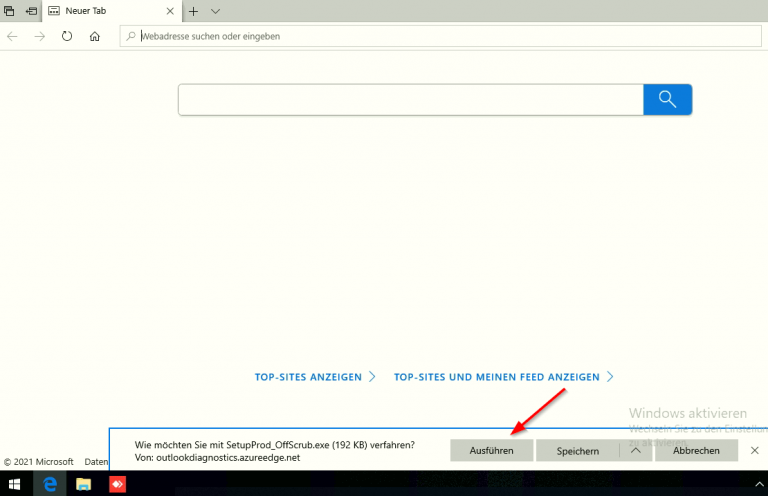Open the Windows Start menu

coord(15,484)
